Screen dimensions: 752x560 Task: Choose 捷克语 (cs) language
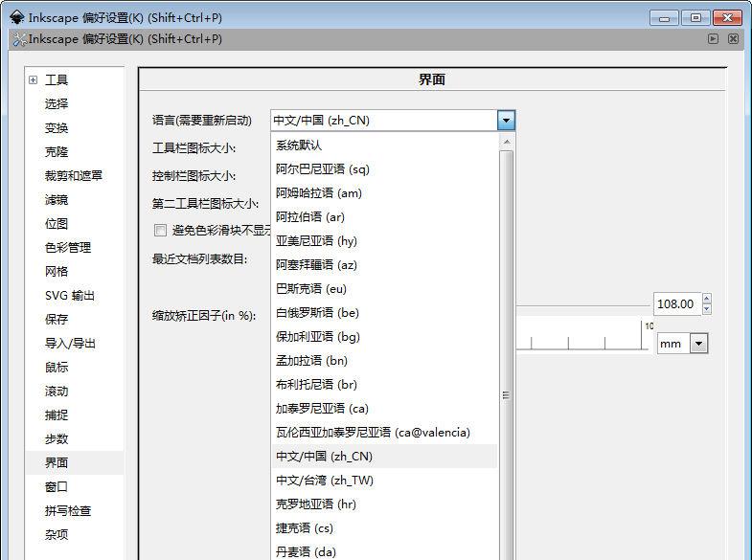pyautogui.click(x=384, y=528)
